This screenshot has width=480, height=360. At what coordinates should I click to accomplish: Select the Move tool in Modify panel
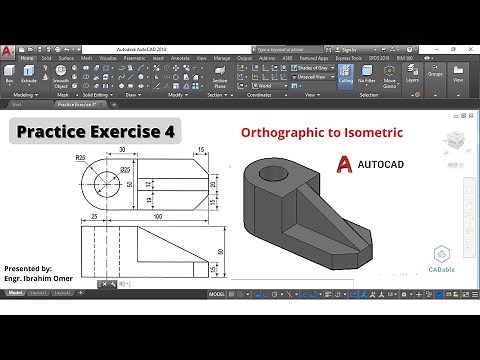click(176, 68)
